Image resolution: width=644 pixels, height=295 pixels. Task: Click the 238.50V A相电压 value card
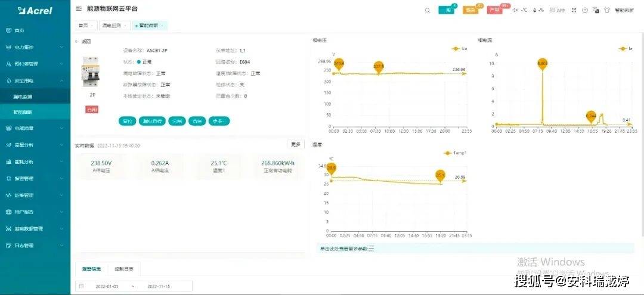pos(101,167)
